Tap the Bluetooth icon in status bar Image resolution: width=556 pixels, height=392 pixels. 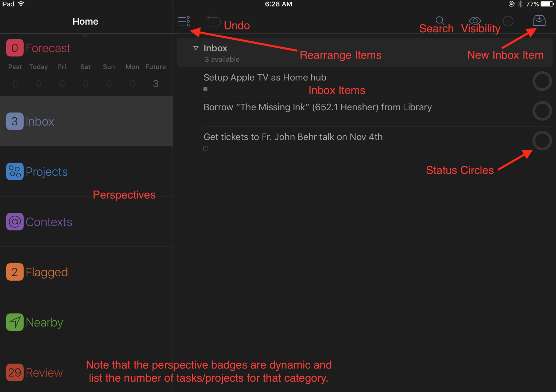[520, 4]
